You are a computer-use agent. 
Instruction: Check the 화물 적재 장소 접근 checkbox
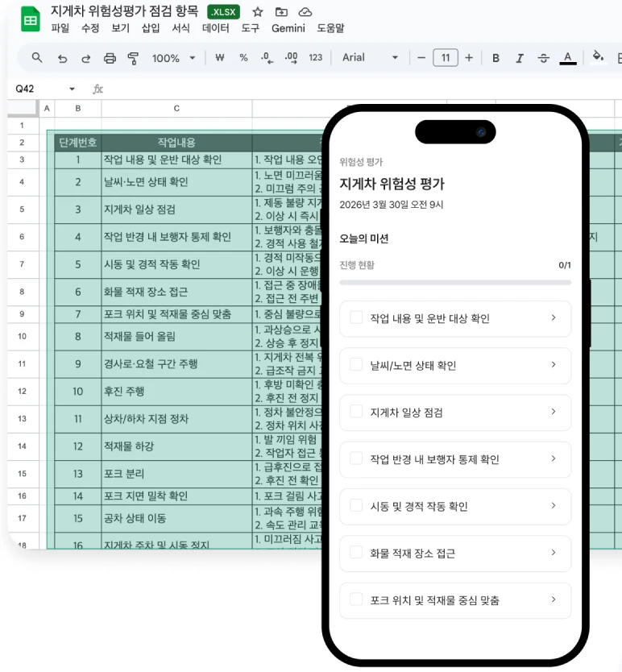[x=356, y=553]
